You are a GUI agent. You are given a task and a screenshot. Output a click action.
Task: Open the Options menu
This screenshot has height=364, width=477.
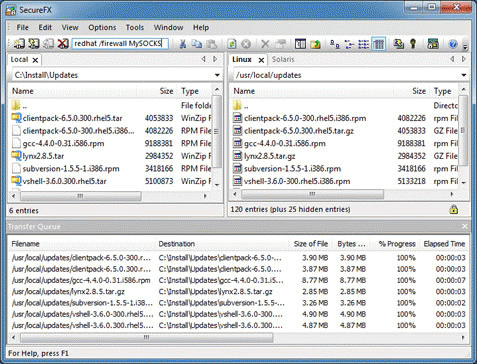coord(102,28)
